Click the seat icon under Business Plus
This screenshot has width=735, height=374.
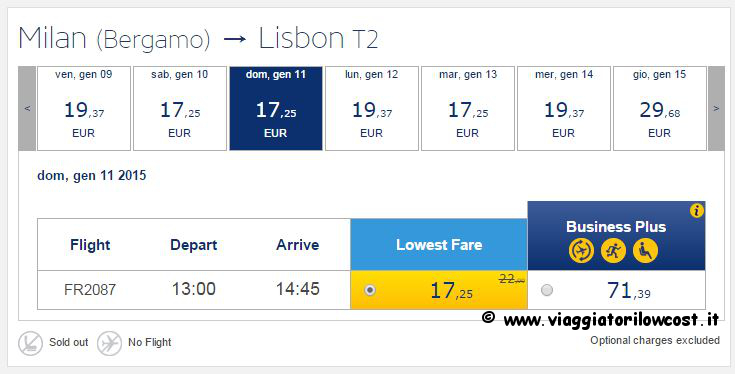point(645,251)
